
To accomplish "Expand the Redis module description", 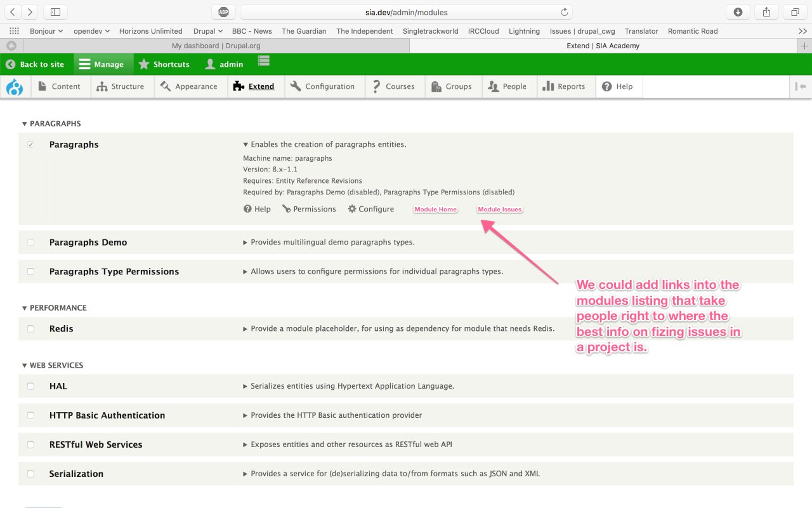I will click(x=399, y=329).
